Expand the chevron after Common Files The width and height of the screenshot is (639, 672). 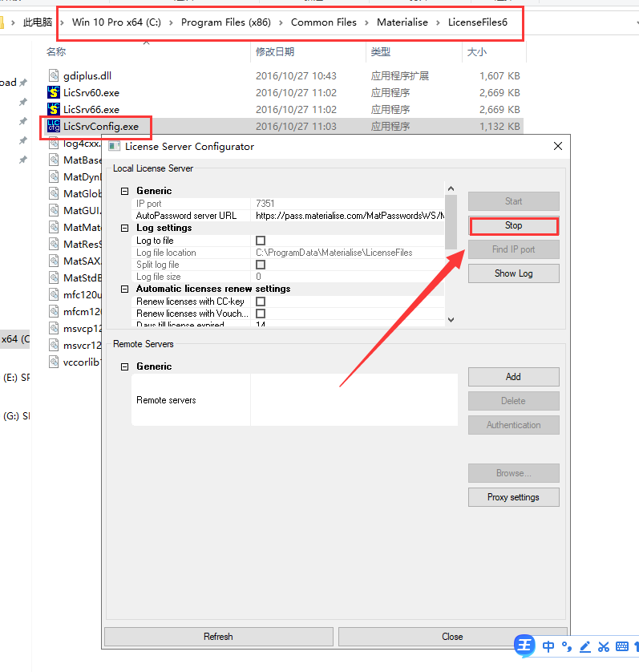366,22
